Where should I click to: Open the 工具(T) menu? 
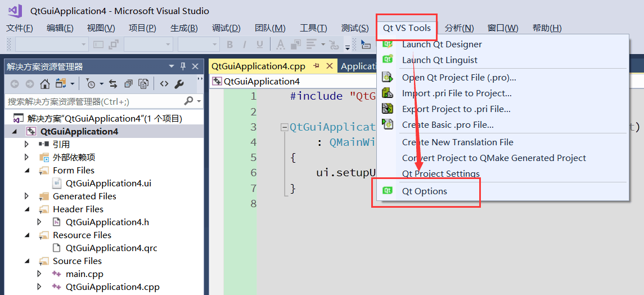coord(313,28)
